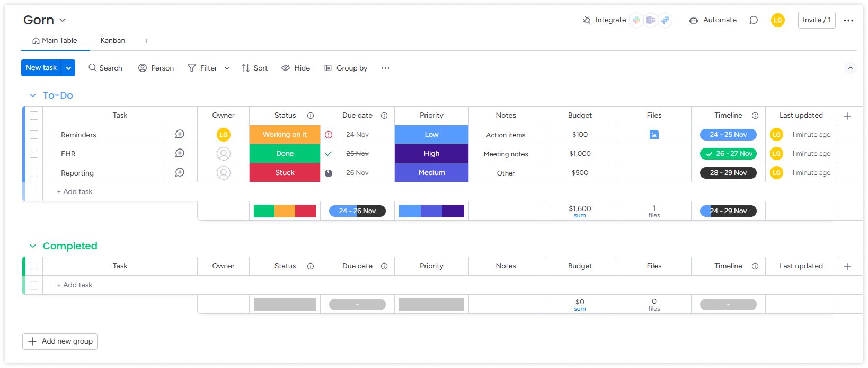Assign an owner to EHR task
The image size is (868, 368).
[224, 154]
